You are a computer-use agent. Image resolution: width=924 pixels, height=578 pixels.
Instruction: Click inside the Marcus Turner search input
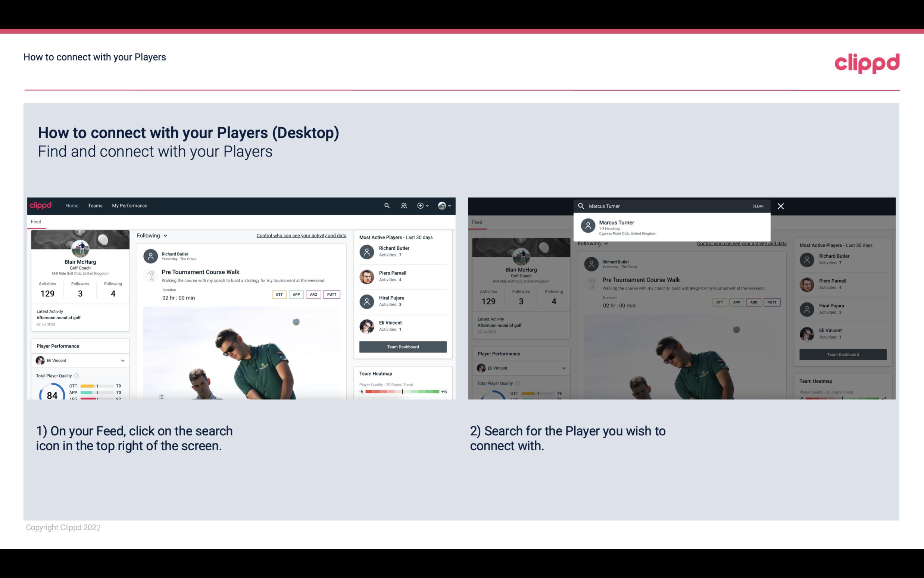pos(665,206)
